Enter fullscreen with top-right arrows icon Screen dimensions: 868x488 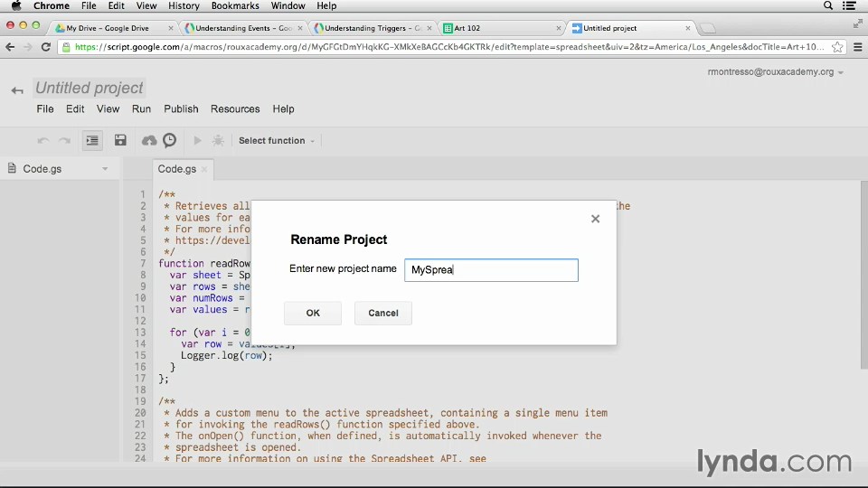[857, 23]
